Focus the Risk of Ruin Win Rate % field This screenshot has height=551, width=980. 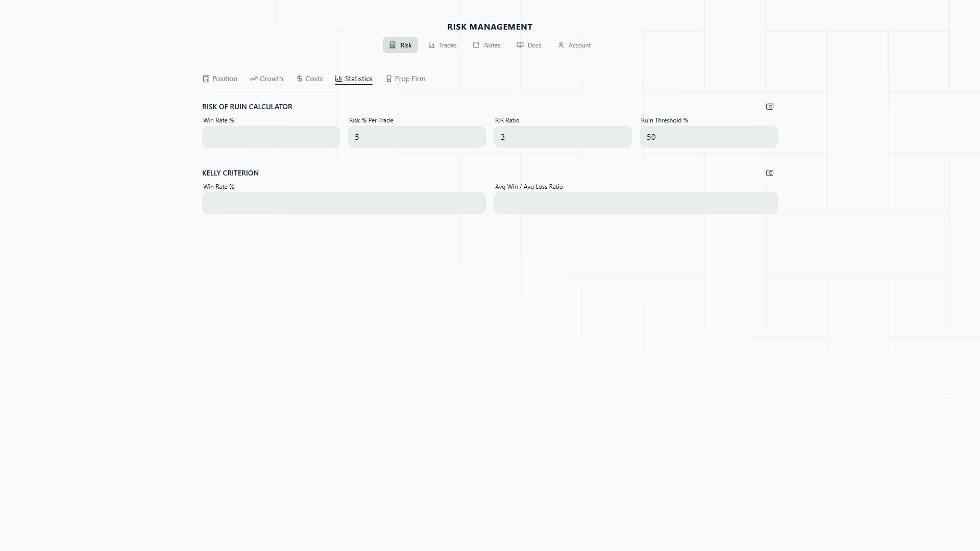click(271, 137)
